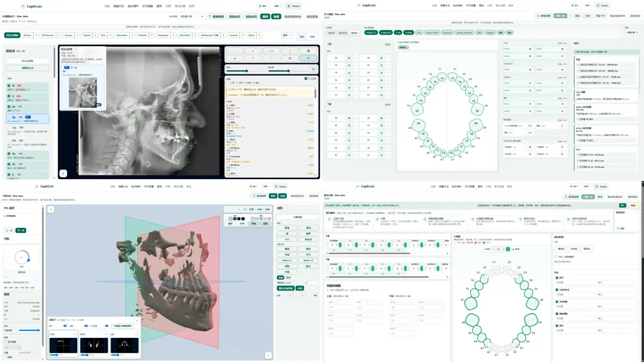Open the info icon next to Steiner
This screenshot has width=644, height=362.
[x=36, y=35]
